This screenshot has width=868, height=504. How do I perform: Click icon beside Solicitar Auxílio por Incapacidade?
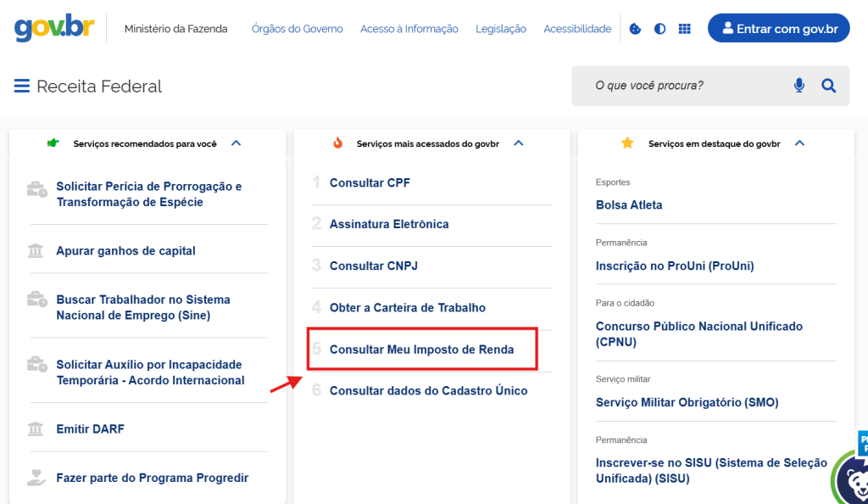click(37, 364)
